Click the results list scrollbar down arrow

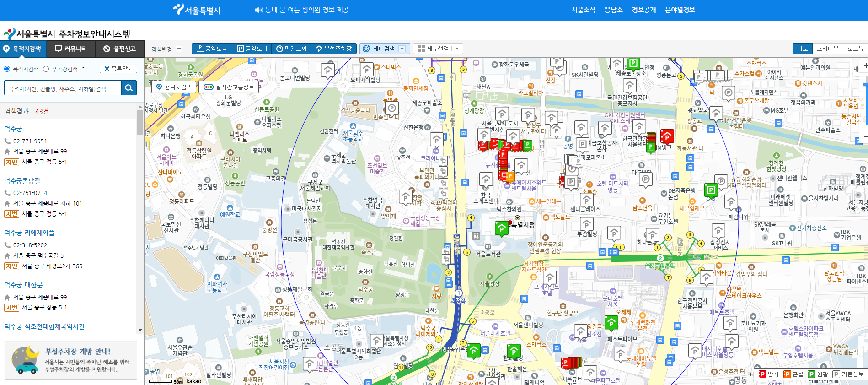[140, 330]
